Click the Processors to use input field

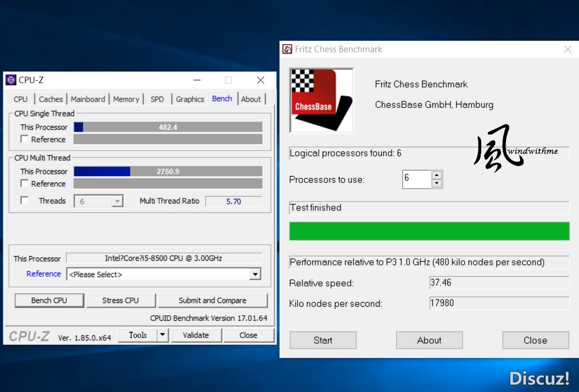[417, 179]
